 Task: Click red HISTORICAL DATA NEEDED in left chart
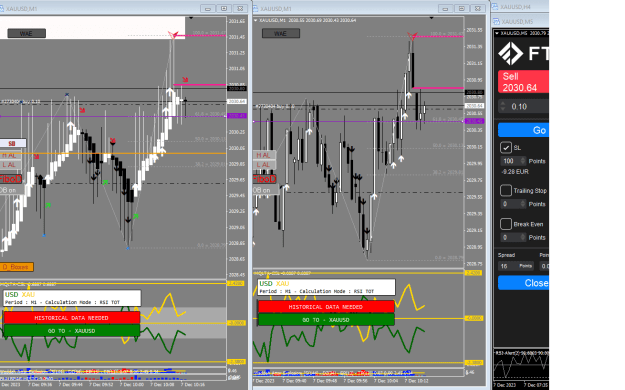(x=71, y=318)
